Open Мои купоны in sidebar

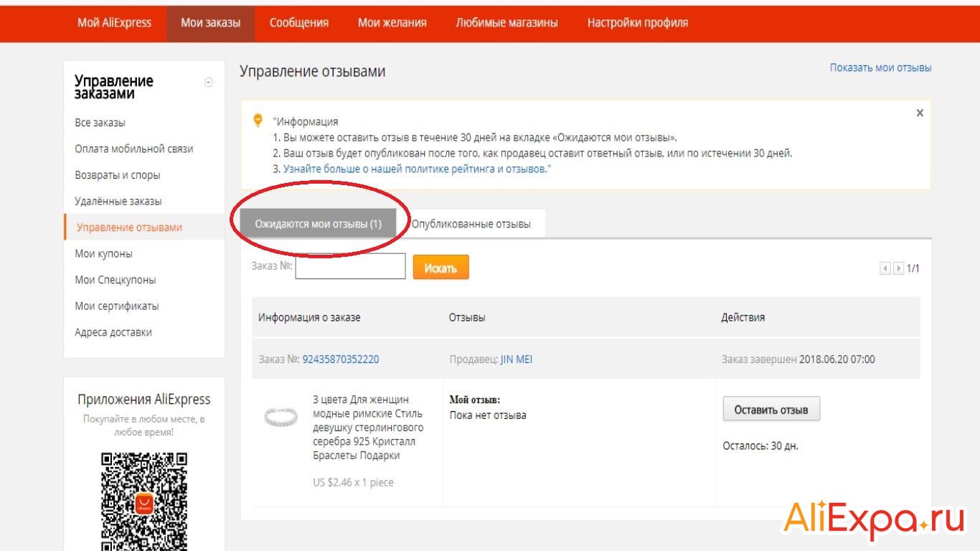point(104,254)
